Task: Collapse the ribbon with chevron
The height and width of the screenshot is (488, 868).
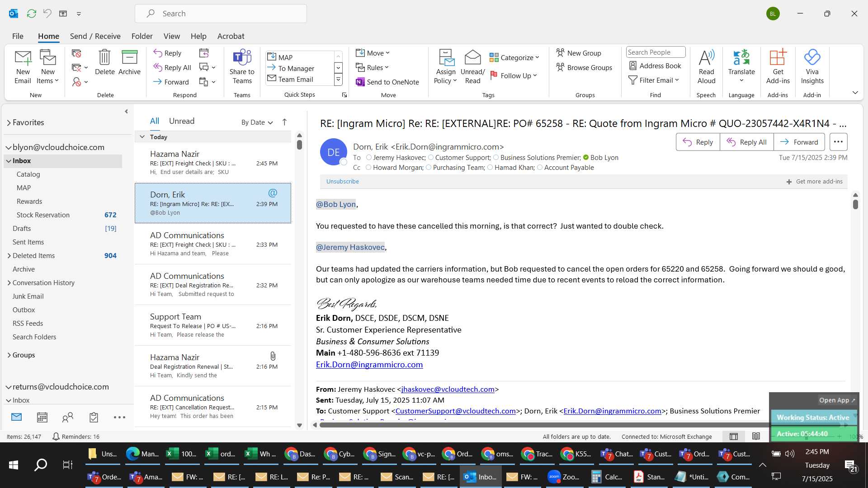Action: click(855, 93)
